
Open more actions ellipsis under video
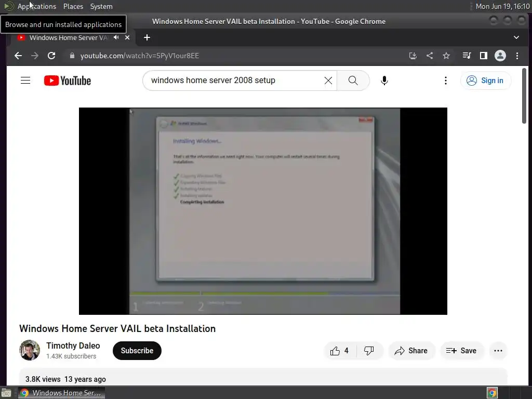click(x=498, y=351)
